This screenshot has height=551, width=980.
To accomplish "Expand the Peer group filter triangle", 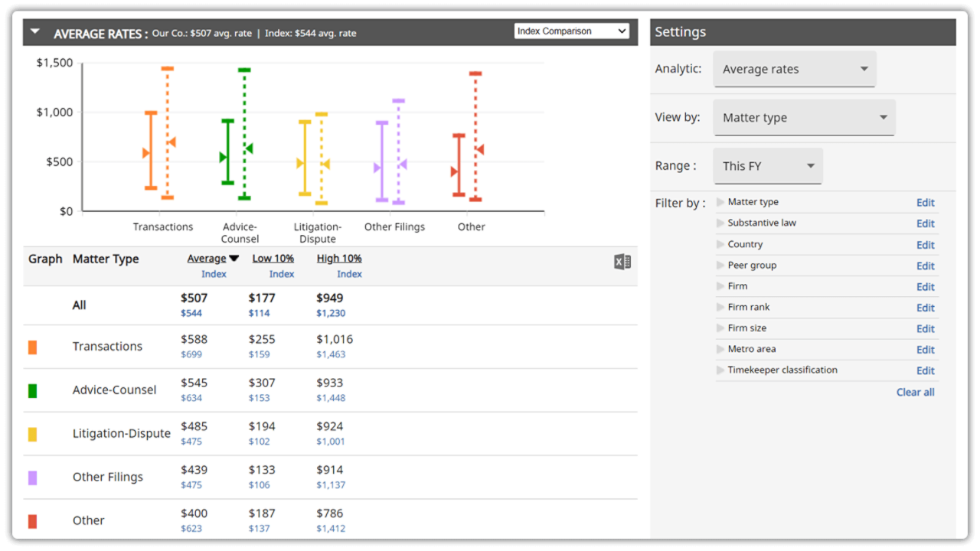I will pyautogui.click(x=720, y=266).
